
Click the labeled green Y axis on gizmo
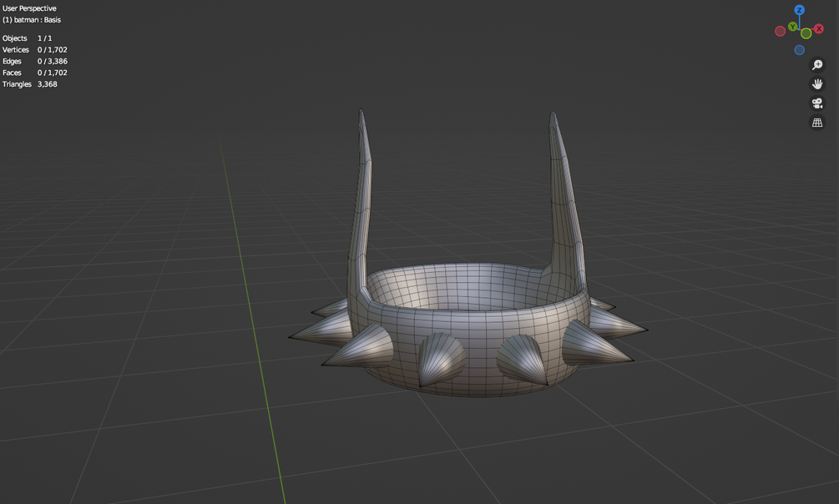pos(793,27)
